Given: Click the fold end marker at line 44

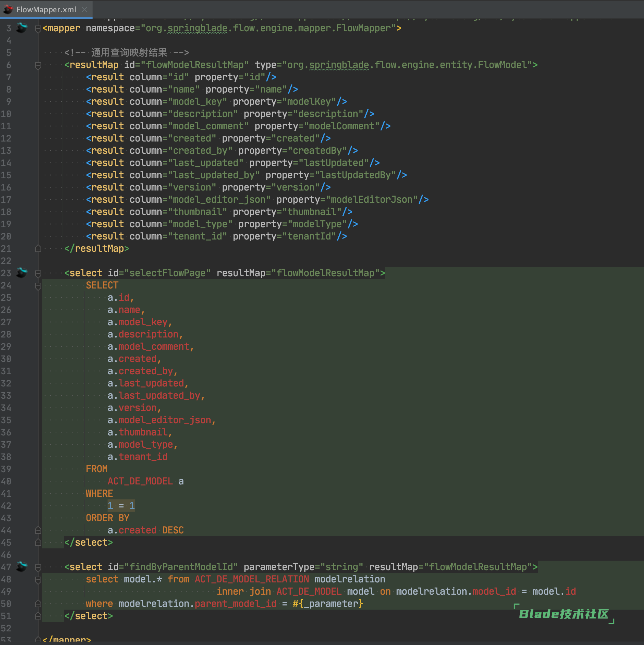Looking at the screenshot, I should tap(38, 530).
